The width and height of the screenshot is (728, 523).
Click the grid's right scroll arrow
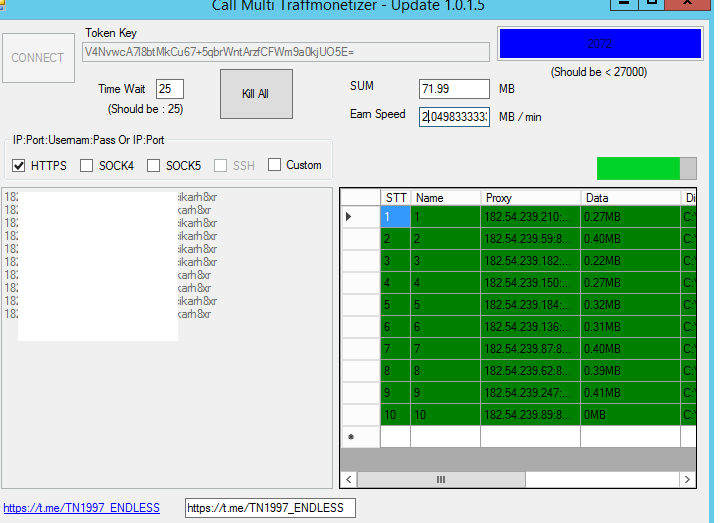(x=689, y=480)
